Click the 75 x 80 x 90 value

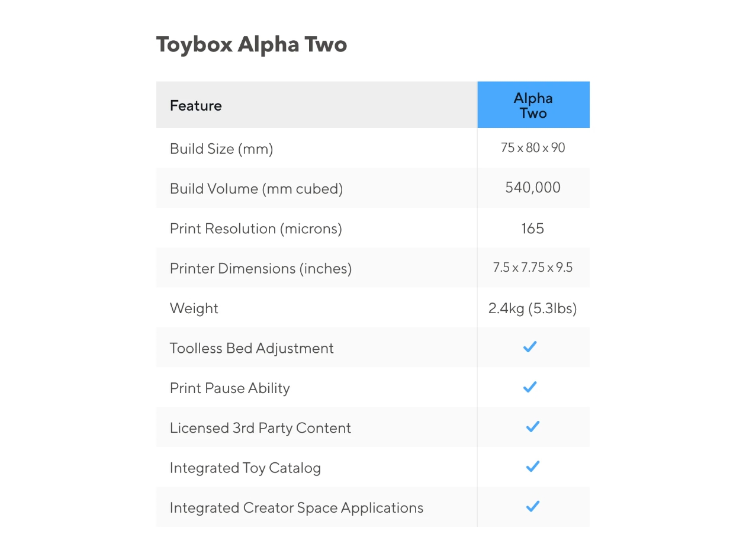click(533, 148)
